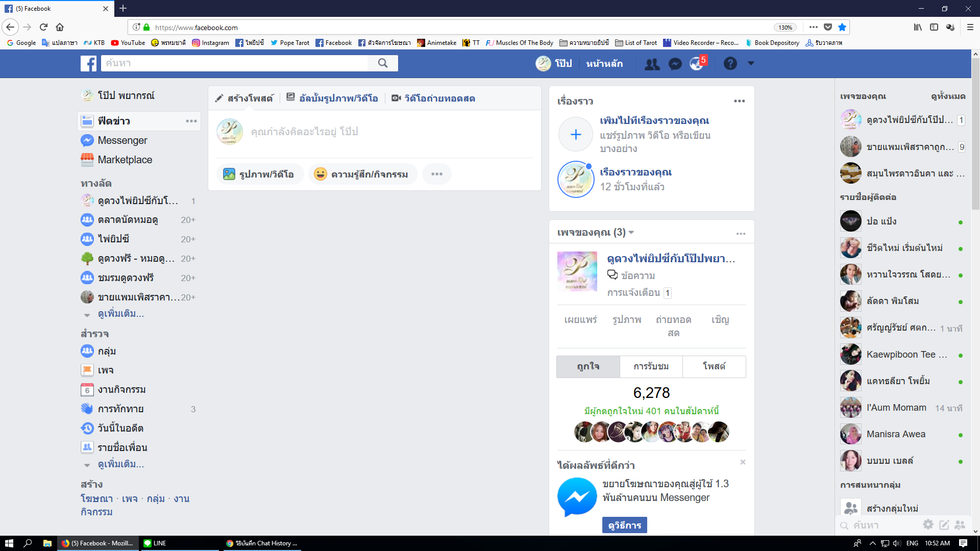The width and height of the screenshot is (980, 551).
Task: Click ดูทั้งหมด link beside เพจของคุณ
Action: click(948, 96)
